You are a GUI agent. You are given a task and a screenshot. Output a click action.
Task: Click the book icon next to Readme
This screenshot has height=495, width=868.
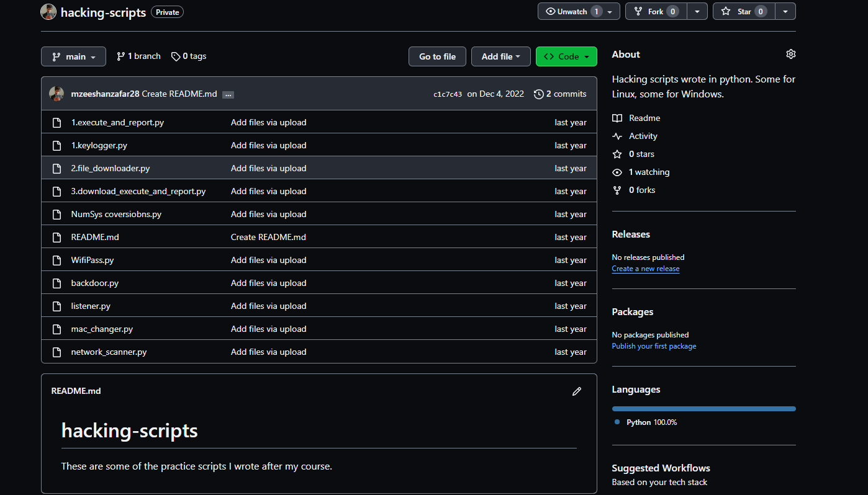pyautogui.click(x=617, y=118)
